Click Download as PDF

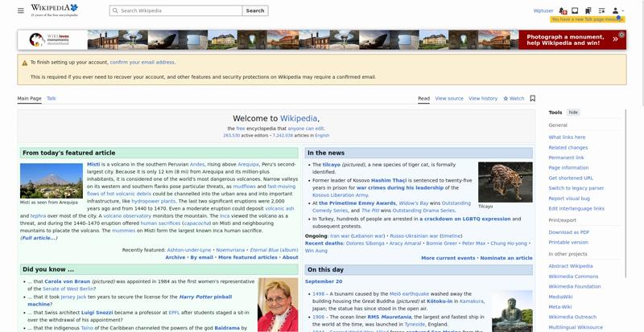pyautogui.click(x=569, y=232)
